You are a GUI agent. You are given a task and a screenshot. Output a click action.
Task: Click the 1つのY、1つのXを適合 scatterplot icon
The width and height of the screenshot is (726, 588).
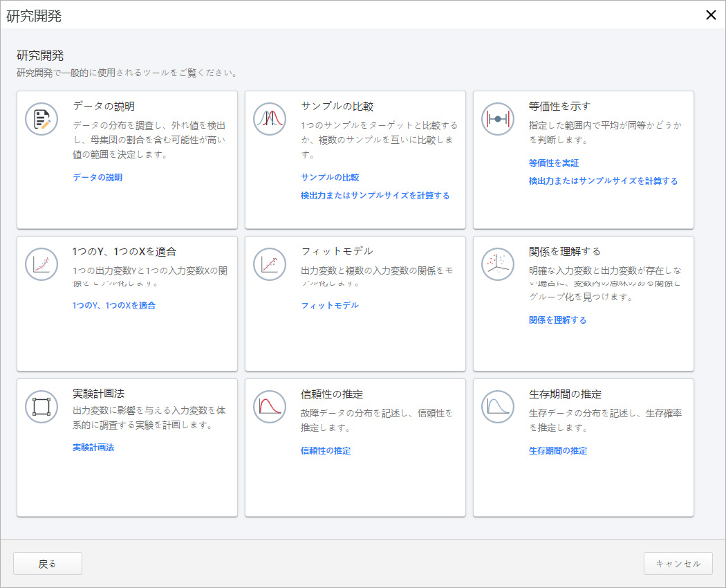click(41, 264)
